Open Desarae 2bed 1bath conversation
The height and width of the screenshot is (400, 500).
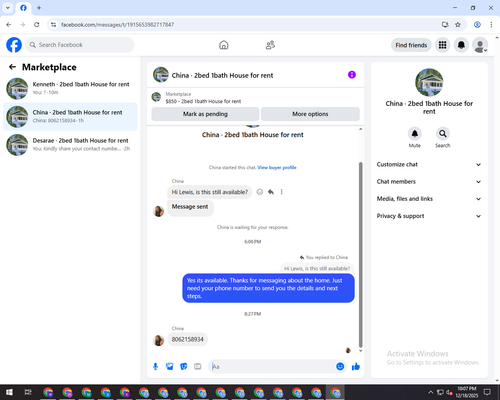pyautogui.click(x=70, y=145)
